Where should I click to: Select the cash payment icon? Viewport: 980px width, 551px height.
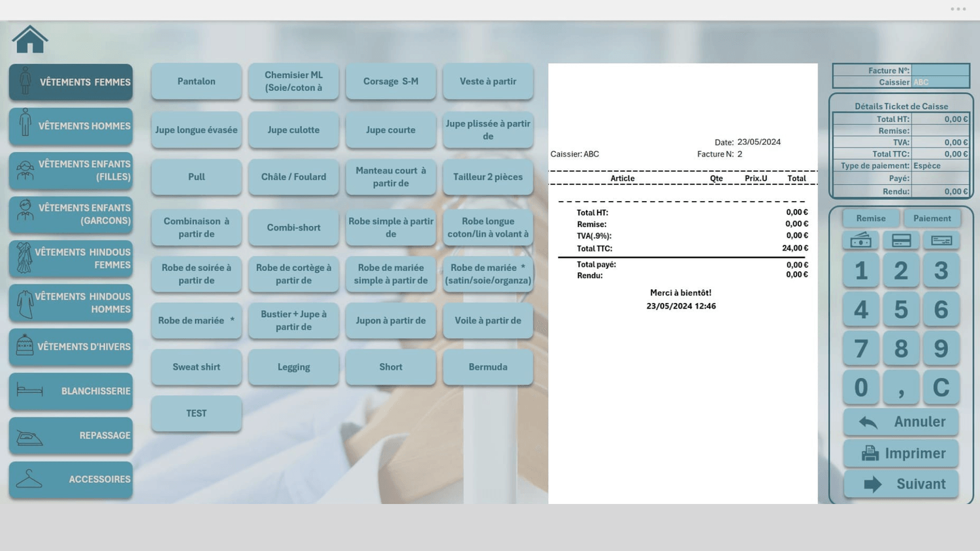pyautogui.click(x=860, y=240)
